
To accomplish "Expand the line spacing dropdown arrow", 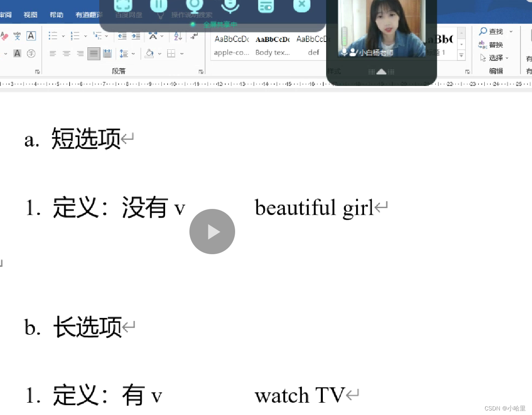I will click(x=133, y=53).
